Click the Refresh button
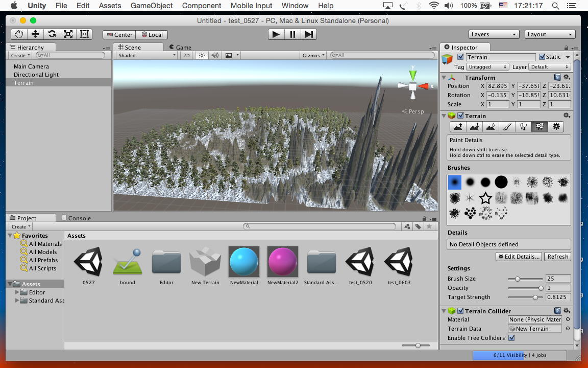Image resolution: width=588 pixels, height=368 pixels. (x=557, y=257)
